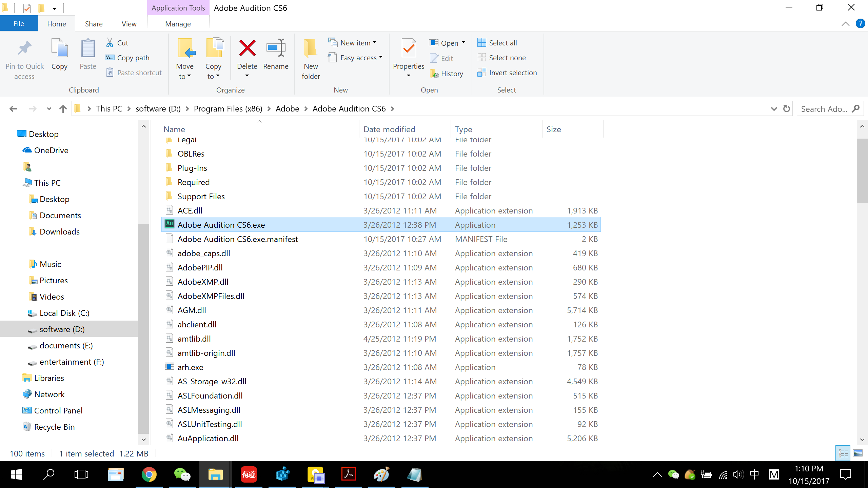The width and height of the screenshot is (868, 488).
Task: Open the Action Center notifications icon
Action: 846,474
